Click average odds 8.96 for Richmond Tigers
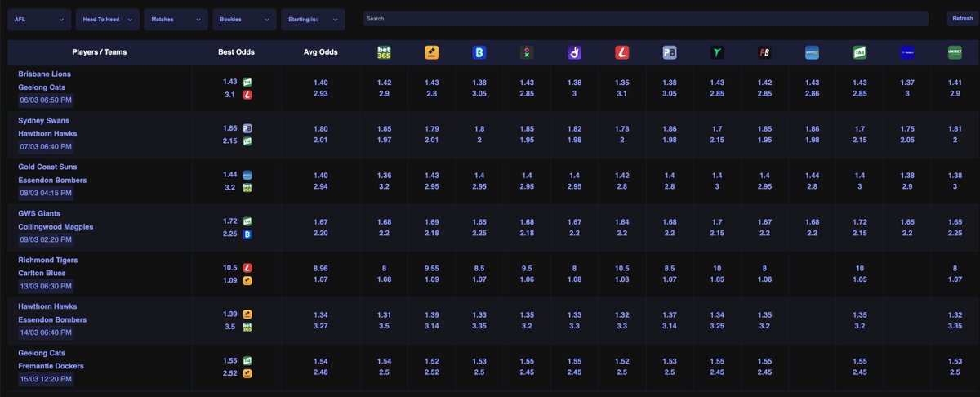The height and width of the screenshot is (397, 980). point(320,268)
